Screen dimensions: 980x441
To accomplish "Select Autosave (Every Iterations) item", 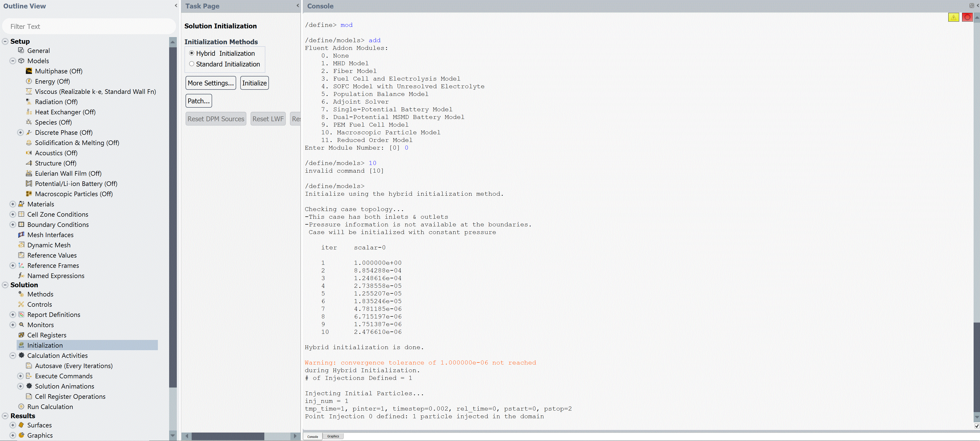I will point(74,366).
